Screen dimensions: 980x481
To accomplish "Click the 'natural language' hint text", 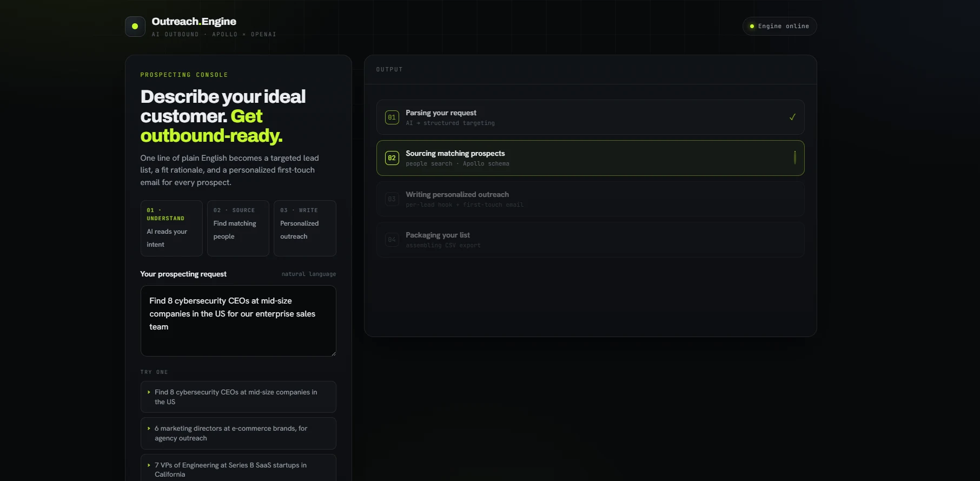I will [x=308, y=274].
